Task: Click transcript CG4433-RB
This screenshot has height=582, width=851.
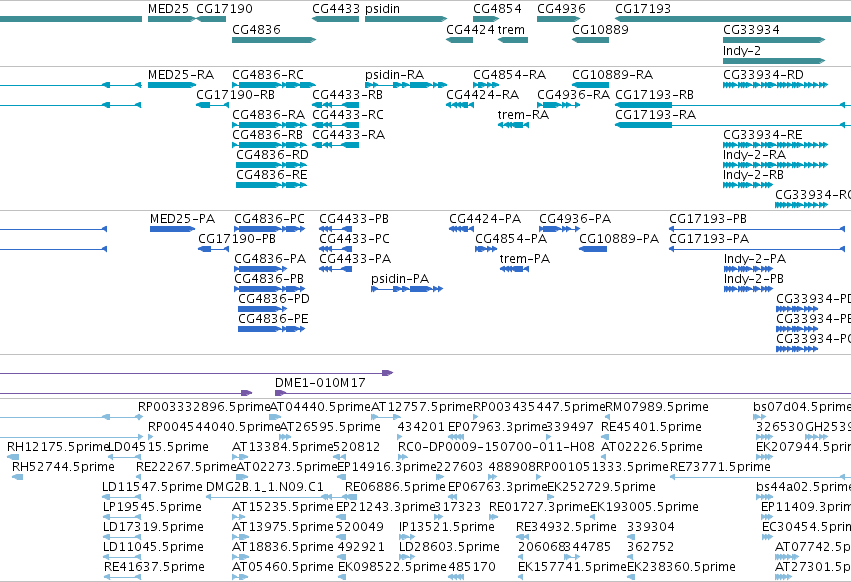Action: [335, 105]
